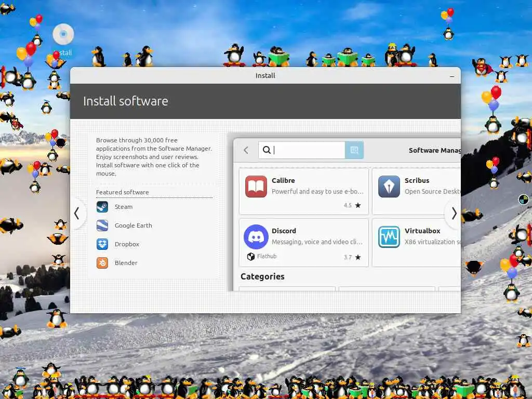
Task: Click the Calibre title text
Action: tap(283, 180)
